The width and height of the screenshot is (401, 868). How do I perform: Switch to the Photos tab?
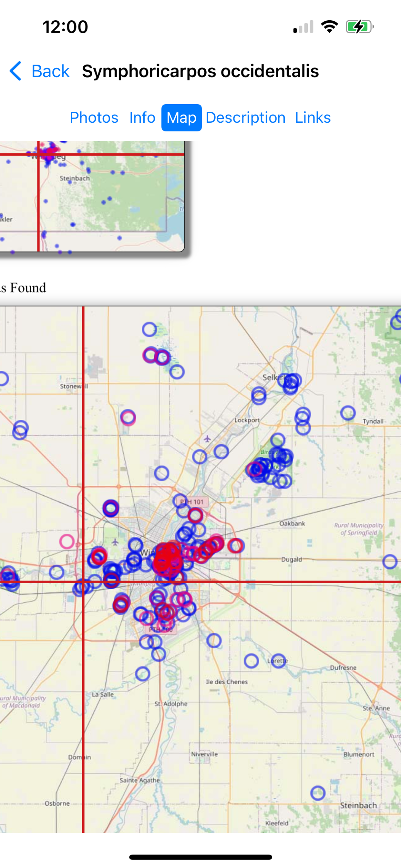click(x=94, y=118)
